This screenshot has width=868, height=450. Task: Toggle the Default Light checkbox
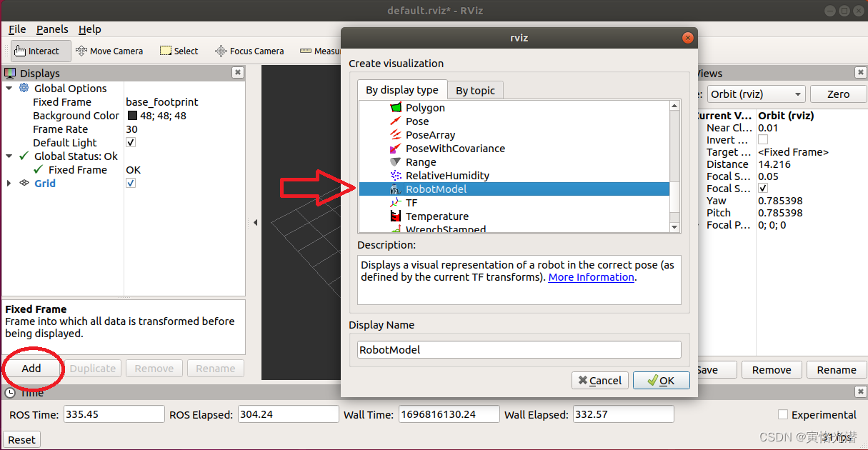[x=131, y=142]
